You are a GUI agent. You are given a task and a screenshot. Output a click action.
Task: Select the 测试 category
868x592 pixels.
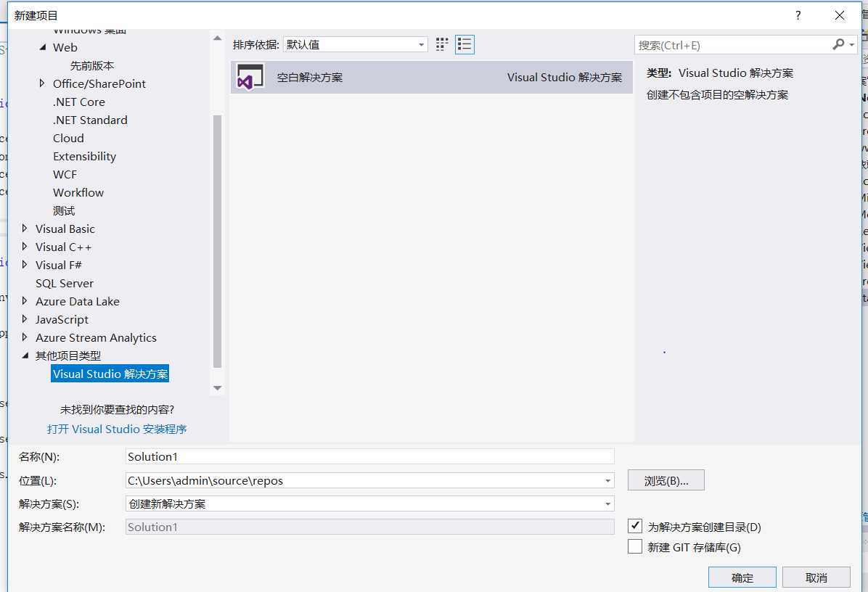(64, 211)
